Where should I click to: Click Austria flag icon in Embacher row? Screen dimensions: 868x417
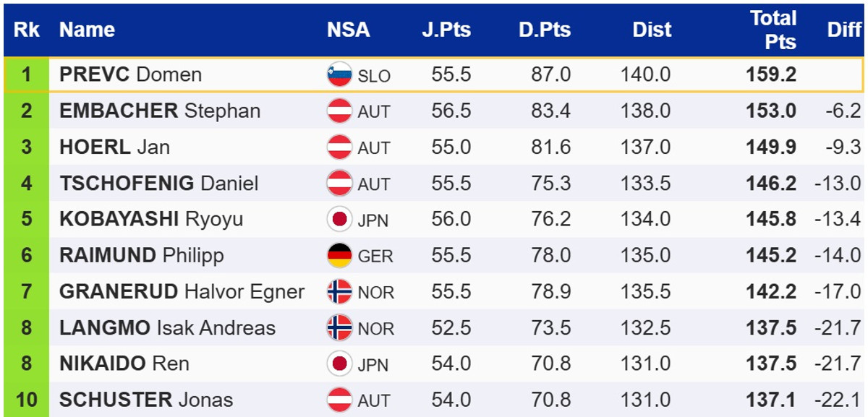pos(339,111)
